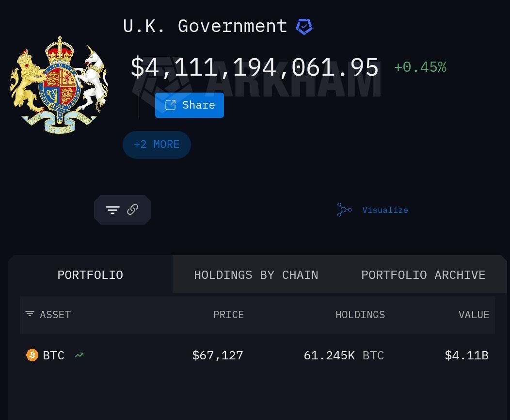Open the Visualize network graph icon
This screenshot has width=510, height=420.
344,210
